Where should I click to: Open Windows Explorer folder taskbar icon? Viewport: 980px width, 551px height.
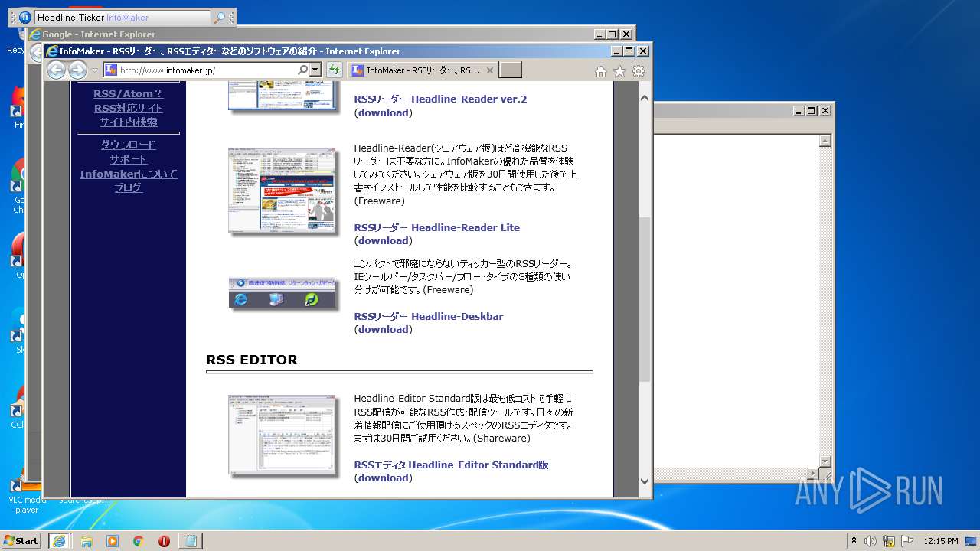point(87,541)
